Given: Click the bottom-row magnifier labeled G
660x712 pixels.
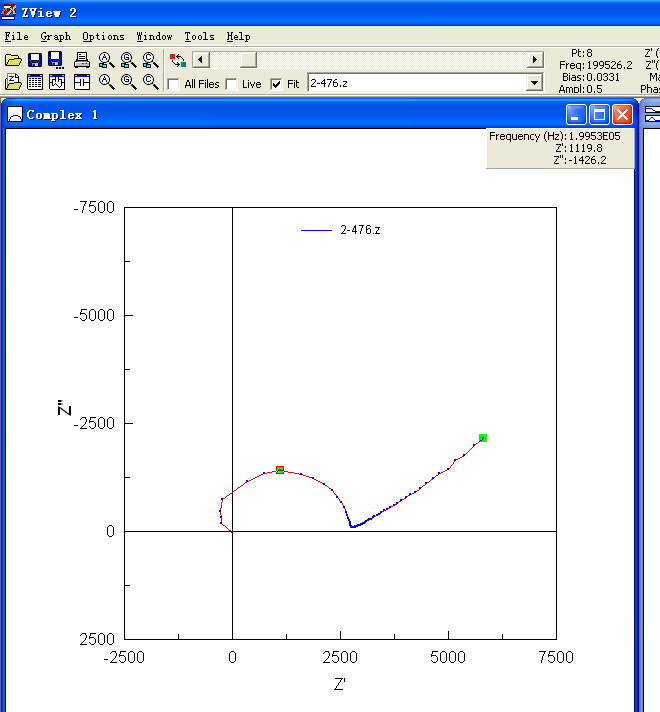Looking at the screenshot, I should coord(128,82).
